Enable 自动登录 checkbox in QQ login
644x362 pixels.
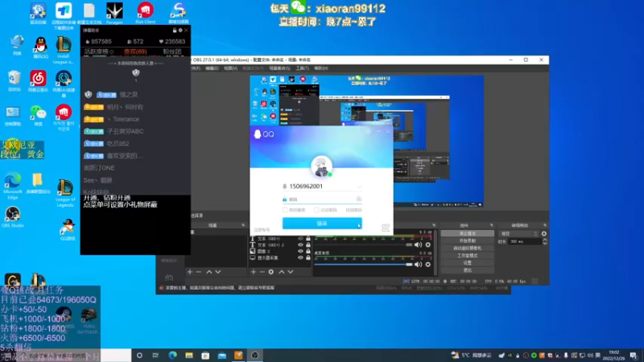point(285,210)
